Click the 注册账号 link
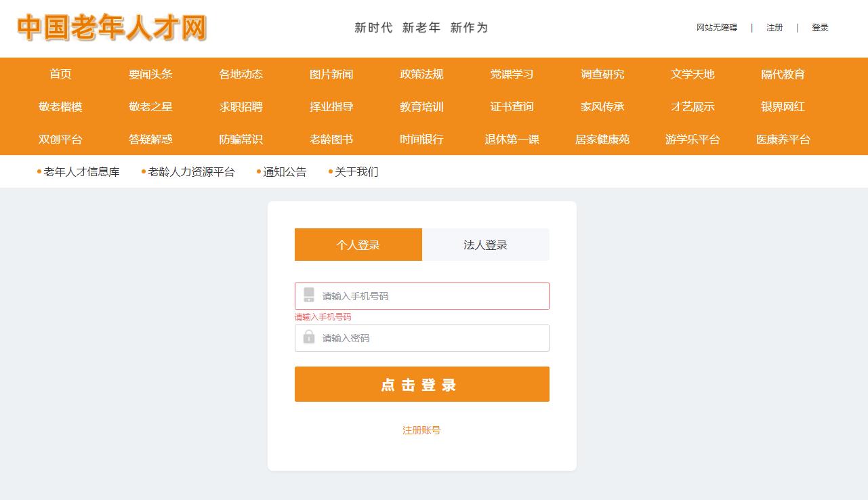The width and height of the screenshot is (868, 500). pos(421,430)
